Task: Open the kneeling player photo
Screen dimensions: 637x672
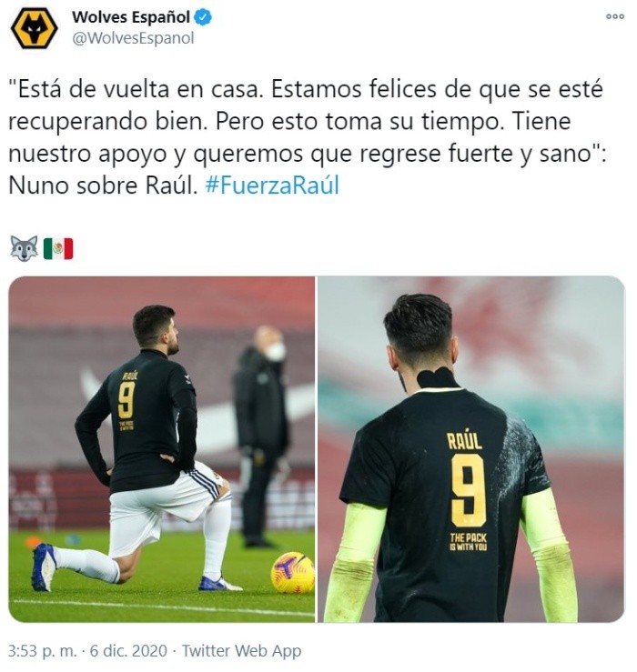Action: [161, 449]
